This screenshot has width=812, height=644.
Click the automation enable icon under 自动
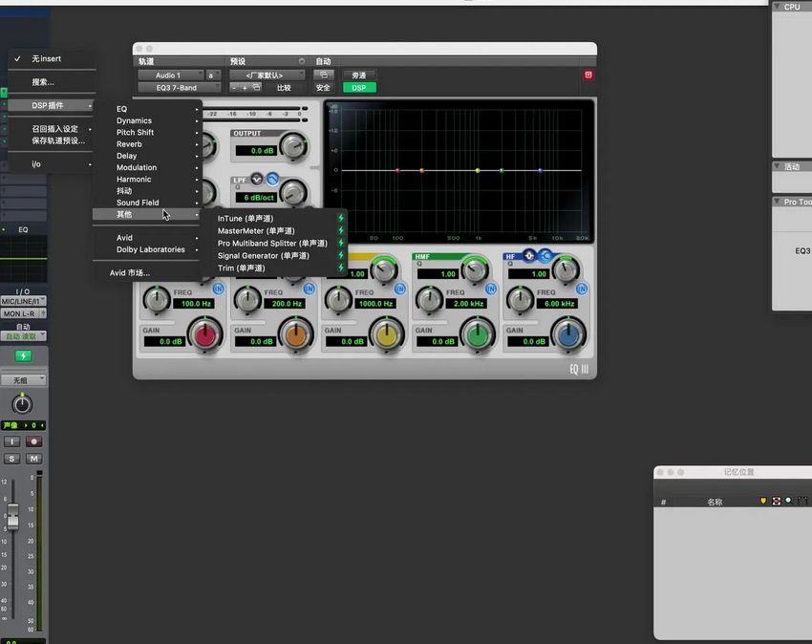323,75
